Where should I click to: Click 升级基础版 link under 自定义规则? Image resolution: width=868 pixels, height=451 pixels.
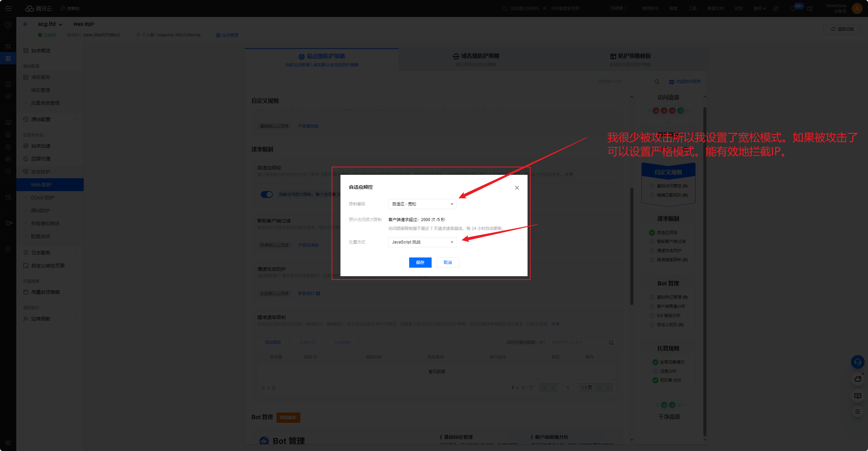pyautogui.click(x=308, y=126)
